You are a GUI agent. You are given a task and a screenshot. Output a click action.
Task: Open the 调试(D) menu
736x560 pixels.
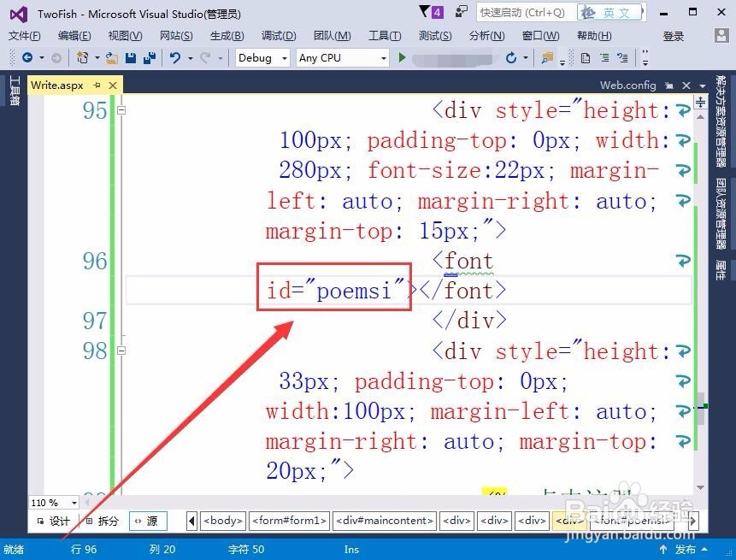click(x=279, y=36)
